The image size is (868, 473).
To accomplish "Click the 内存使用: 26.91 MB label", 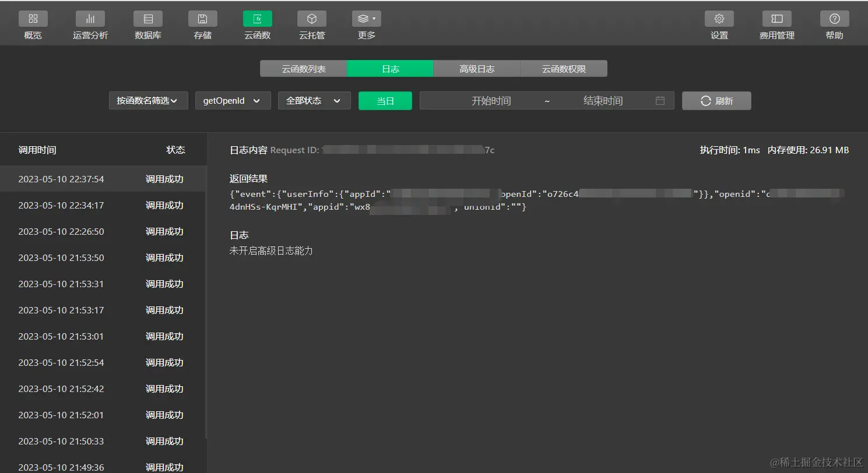I will pos(808,150).
